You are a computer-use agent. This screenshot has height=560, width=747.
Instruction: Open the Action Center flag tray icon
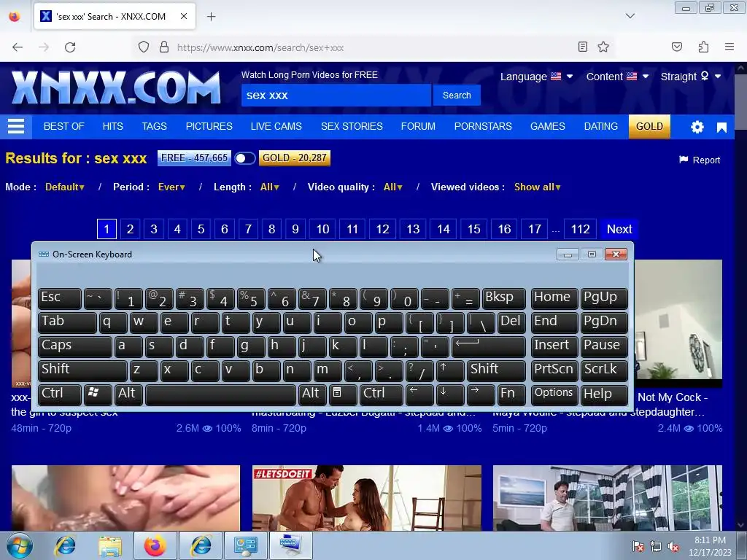coord(638,547)
